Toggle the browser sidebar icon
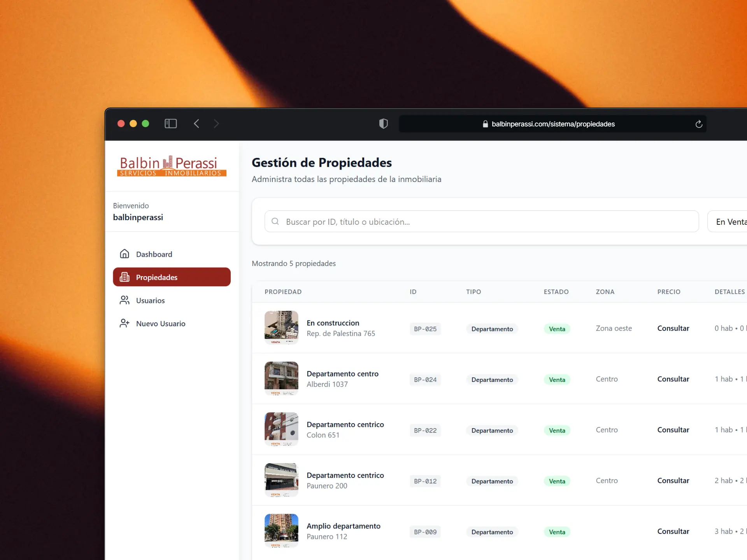The width and height of the screenshot is (747, 560). click(170, 124)
